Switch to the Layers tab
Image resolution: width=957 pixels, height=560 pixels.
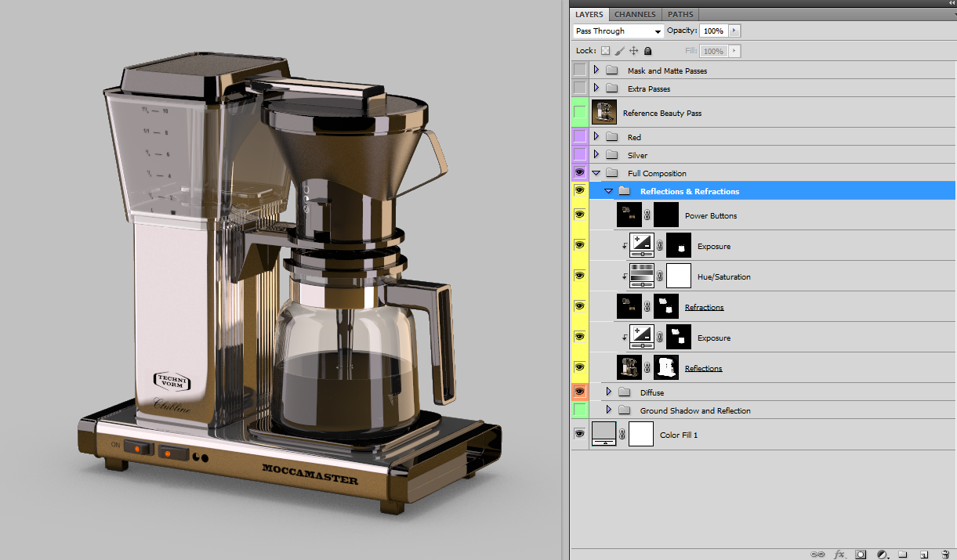[x=589, y=14]
